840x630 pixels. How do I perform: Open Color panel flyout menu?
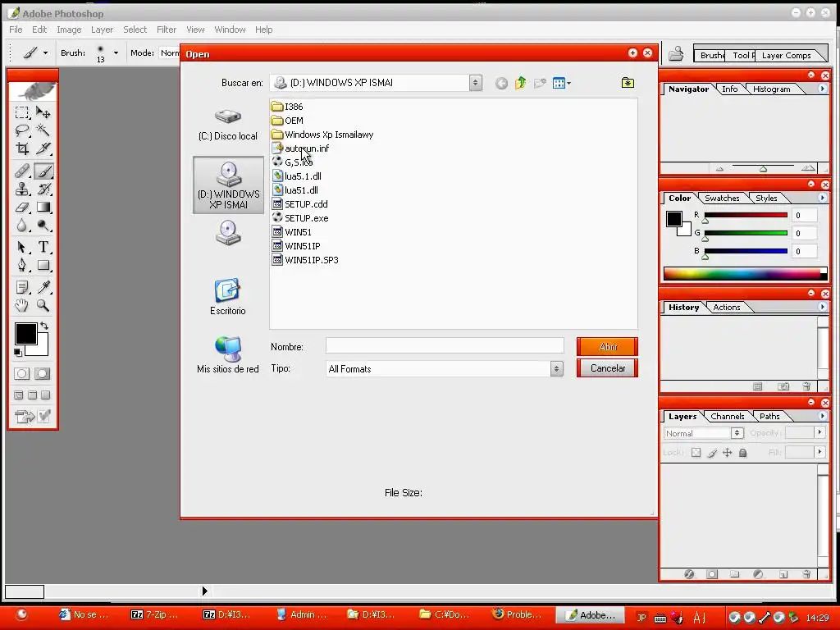pos(822,199)
